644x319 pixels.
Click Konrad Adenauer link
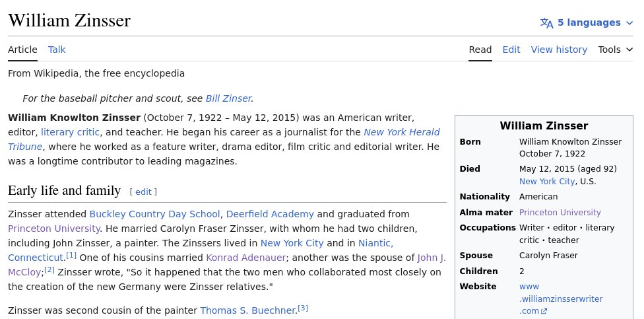coord(245,258)
